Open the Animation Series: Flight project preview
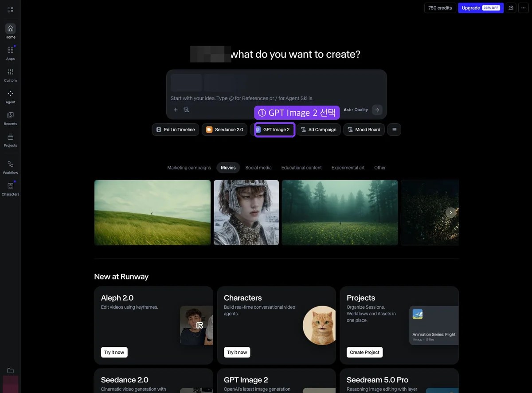Viewport: 532px width, 393px height. click(x=434, y=326)
